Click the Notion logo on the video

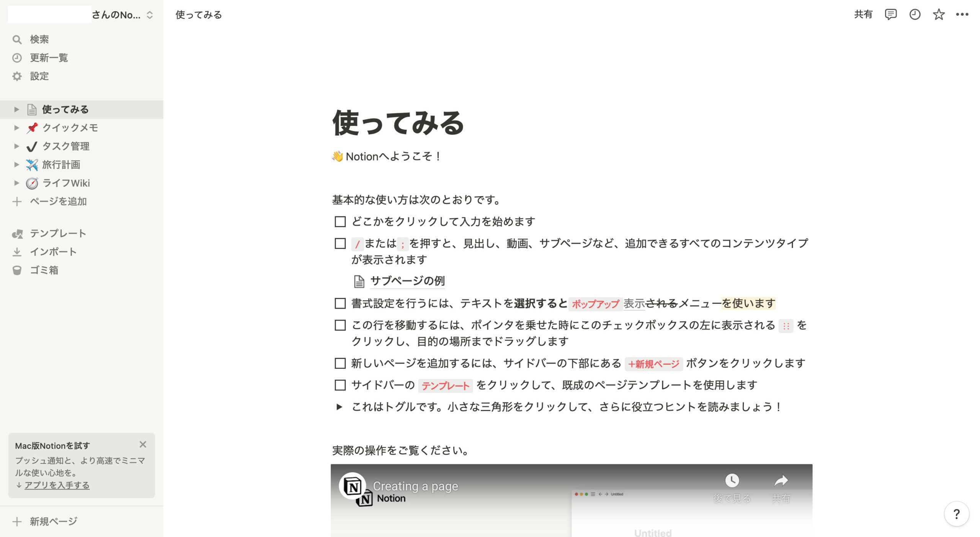pos(353,486)
